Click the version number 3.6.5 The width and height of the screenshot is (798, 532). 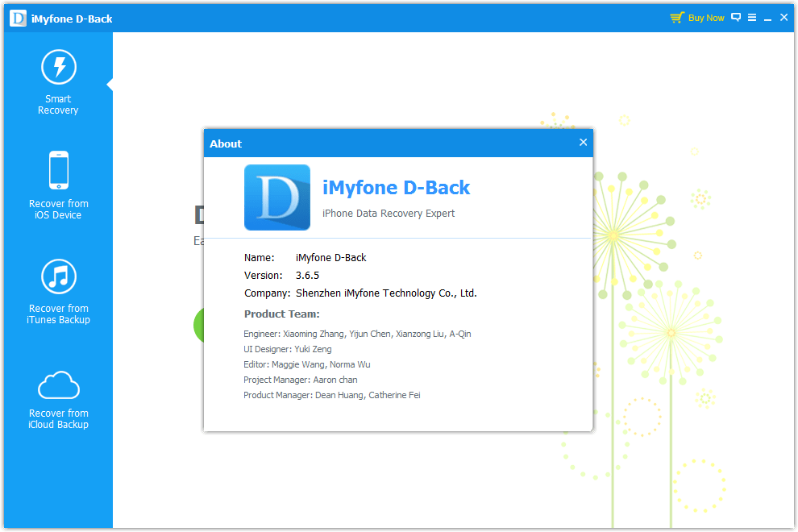(307, 276)
